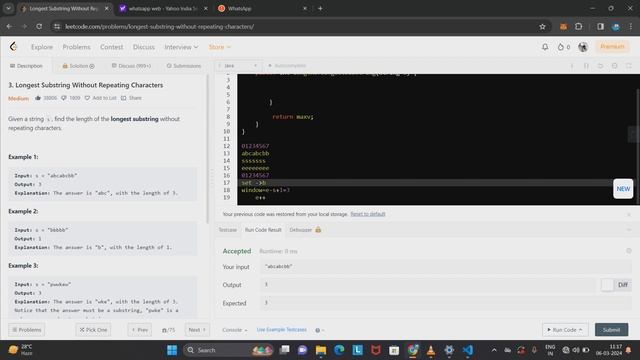Expand the Store dropdown menu
The height and width of the screenshot is (360, 640).
pyautogui.click(x=220, y=47)
